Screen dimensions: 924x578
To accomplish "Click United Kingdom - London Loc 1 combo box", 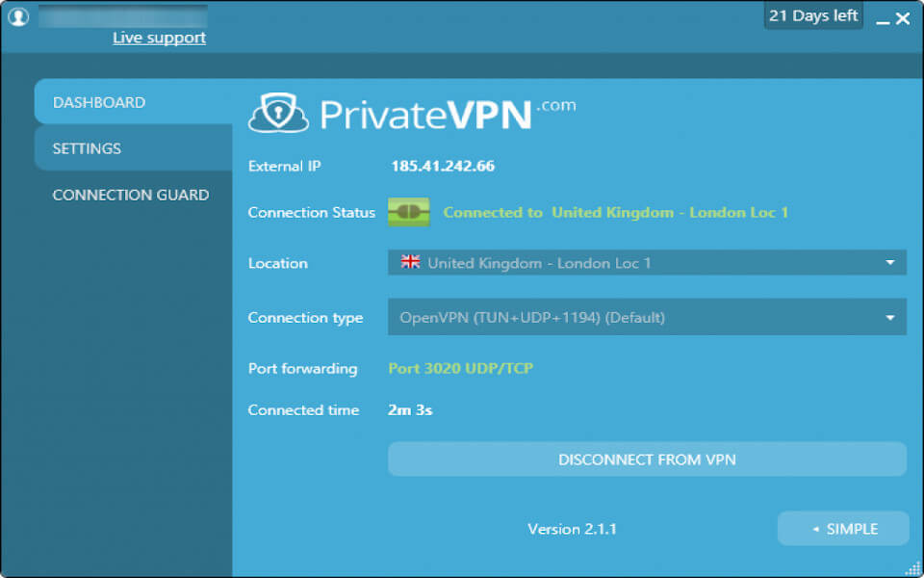I will point(647,262).
